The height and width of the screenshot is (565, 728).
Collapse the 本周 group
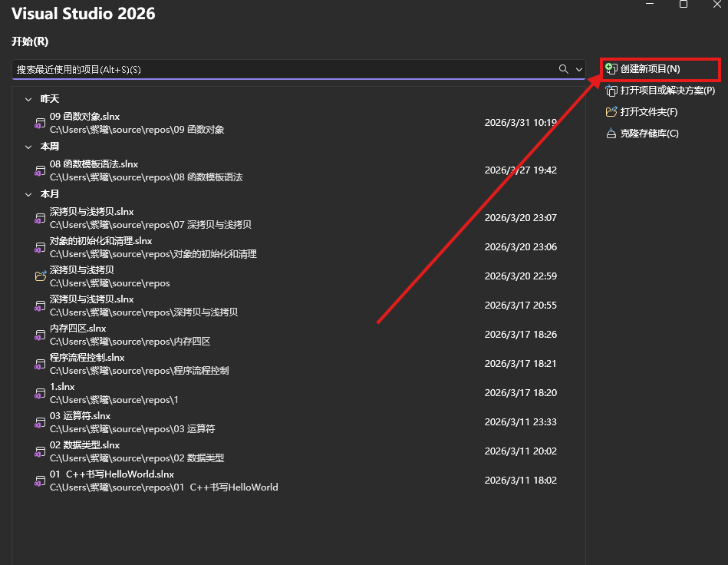28,147
